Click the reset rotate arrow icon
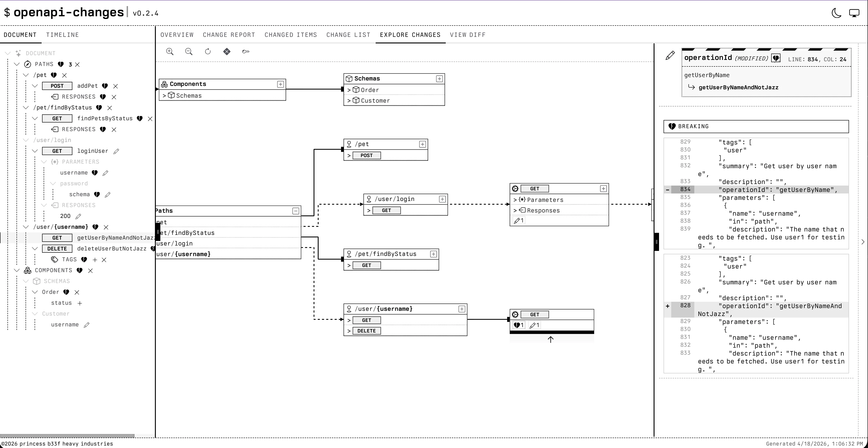The image size is (868, 448). click(208, 52)
